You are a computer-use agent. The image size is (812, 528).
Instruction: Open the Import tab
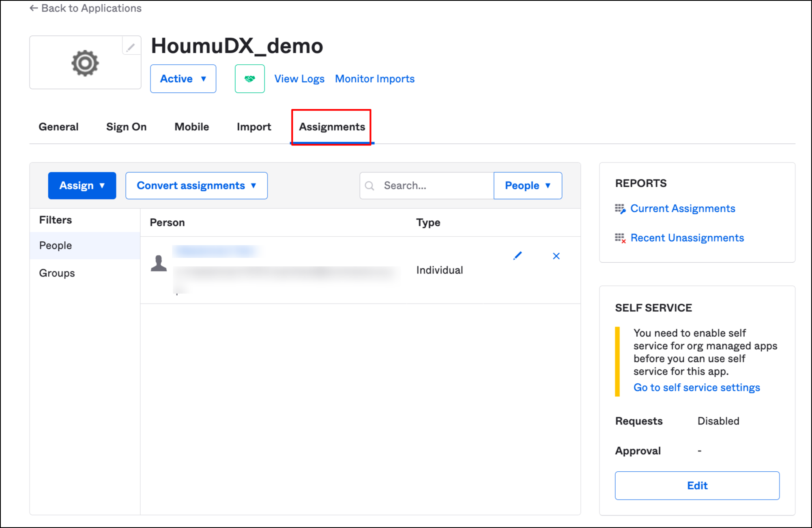(254, 127)
